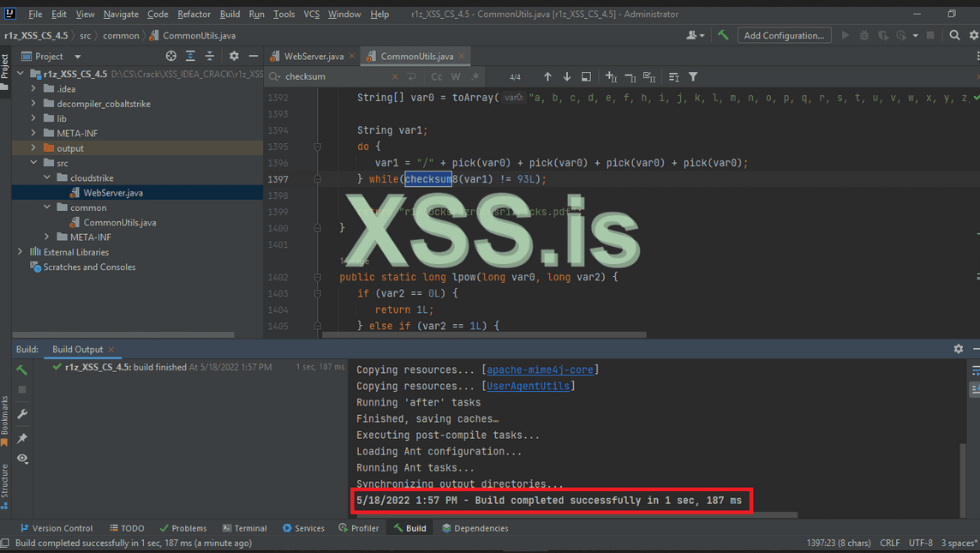Open the Refactor menu
This screenshot has height=553, width=980.
[x=194, y=15]
